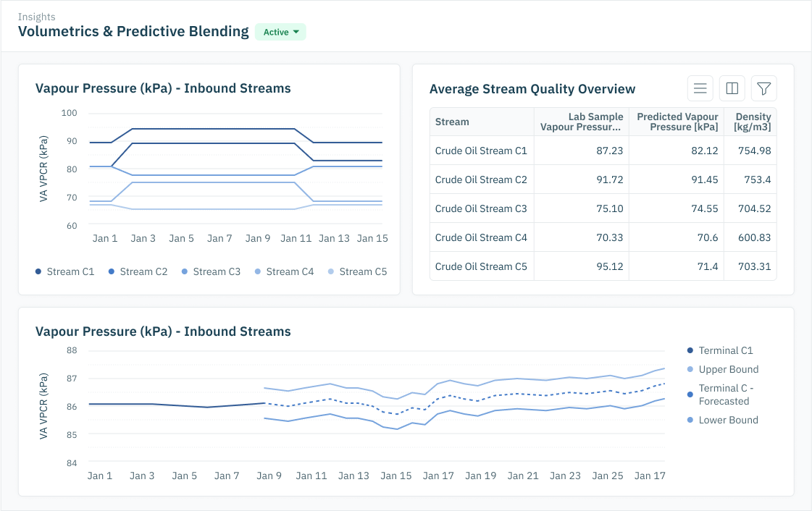Select the Crude Oil Stream C1 row
Screen dimensions: 812x511
pos(603,151)
